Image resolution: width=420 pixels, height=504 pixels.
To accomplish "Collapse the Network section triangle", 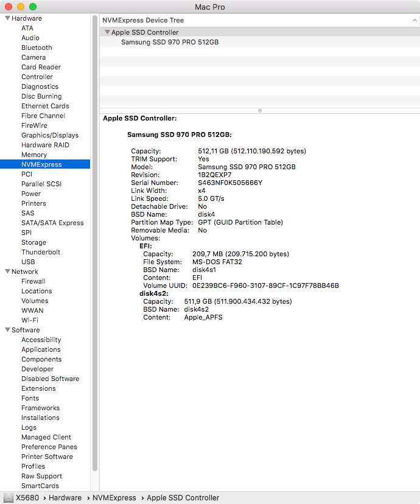I will pos(7,271).
